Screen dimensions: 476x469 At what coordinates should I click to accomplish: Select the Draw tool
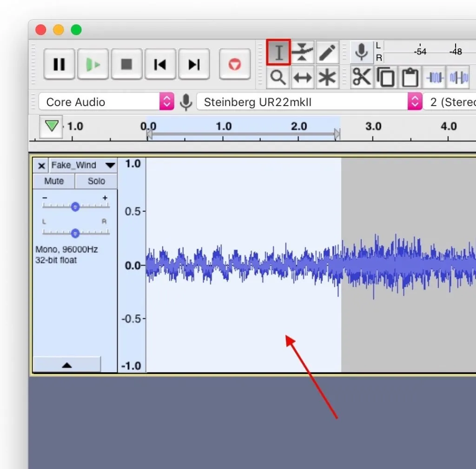(x=327, y=52)
